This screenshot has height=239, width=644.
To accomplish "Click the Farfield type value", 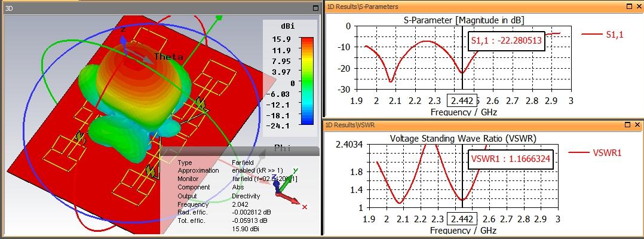I will 242,163.
